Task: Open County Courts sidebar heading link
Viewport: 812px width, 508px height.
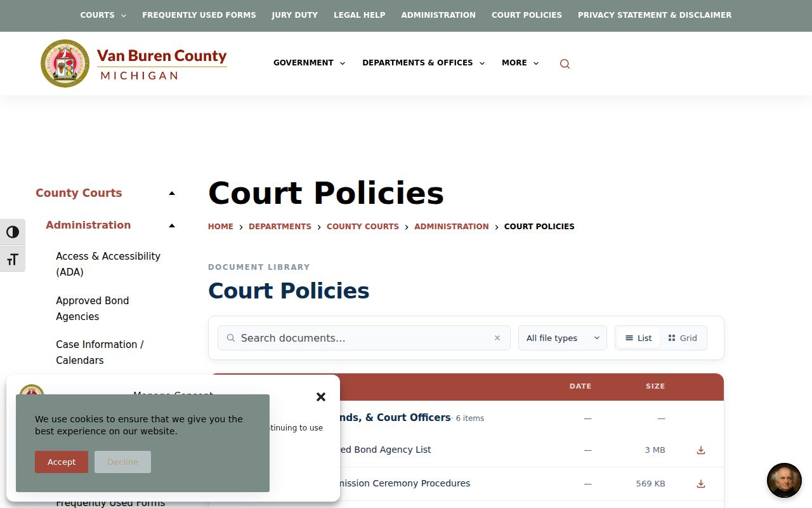Action: [79, 193]
